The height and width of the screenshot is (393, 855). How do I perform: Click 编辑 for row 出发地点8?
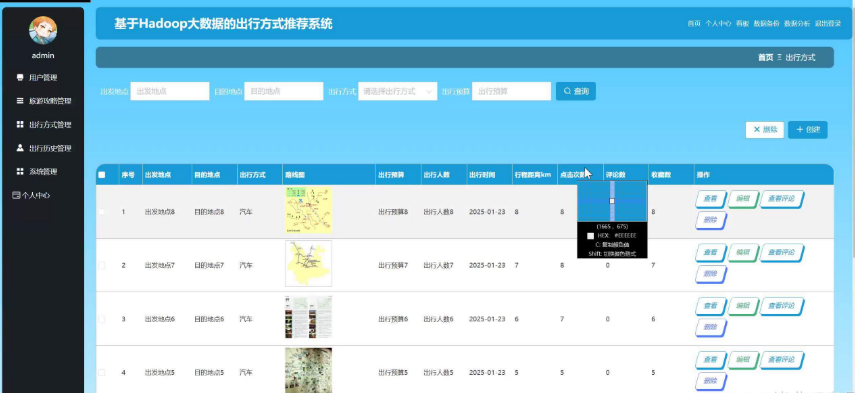click(x=743, y=199)
